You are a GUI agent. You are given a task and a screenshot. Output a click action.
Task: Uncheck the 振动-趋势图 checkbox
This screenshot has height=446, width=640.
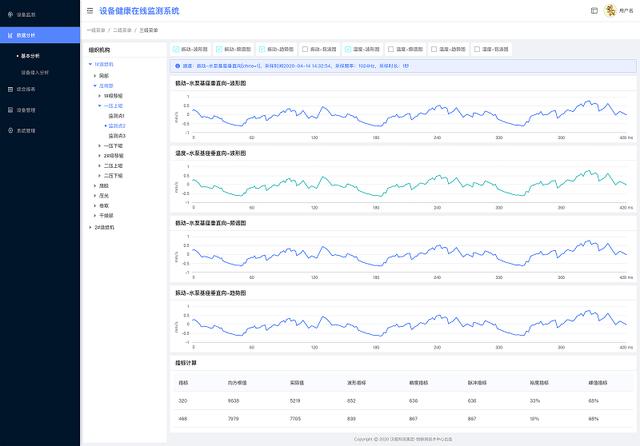(x=262, y=49)
